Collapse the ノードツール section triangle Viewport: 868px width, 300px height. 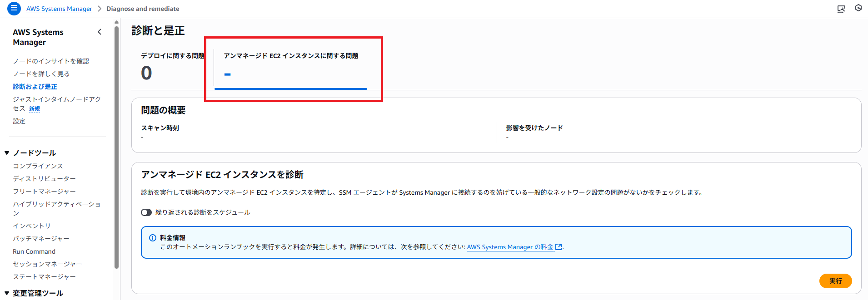[7, 153]
